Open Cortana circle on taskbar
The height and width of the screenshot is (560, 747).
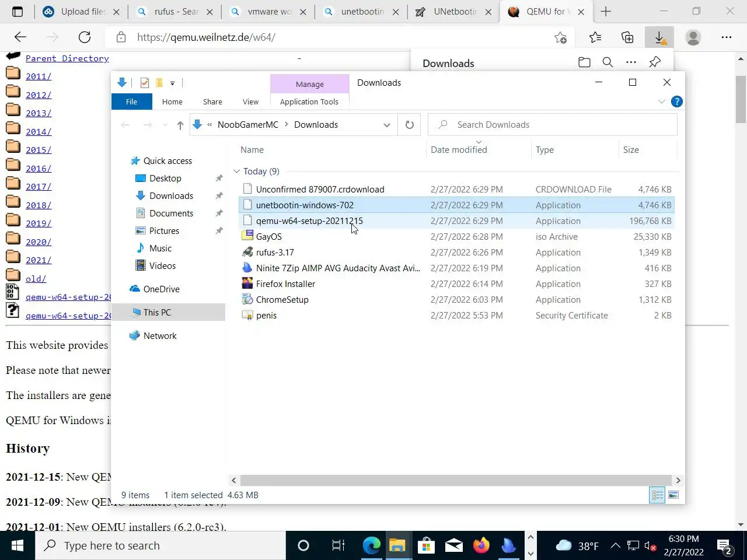[x=303, y=546]
